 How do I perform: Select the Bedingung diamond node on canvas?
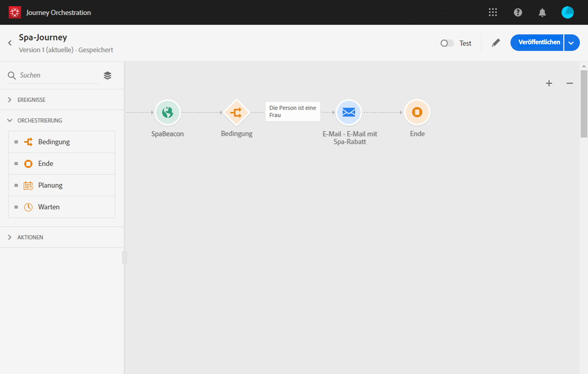point(236,112)
